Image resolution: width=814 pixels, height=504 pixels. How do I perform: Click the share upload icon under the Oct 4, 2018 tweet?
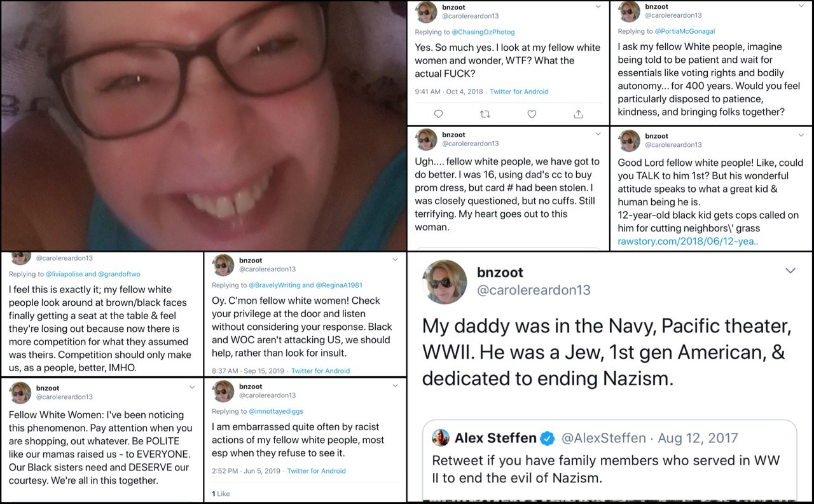(x=578, y=114)
